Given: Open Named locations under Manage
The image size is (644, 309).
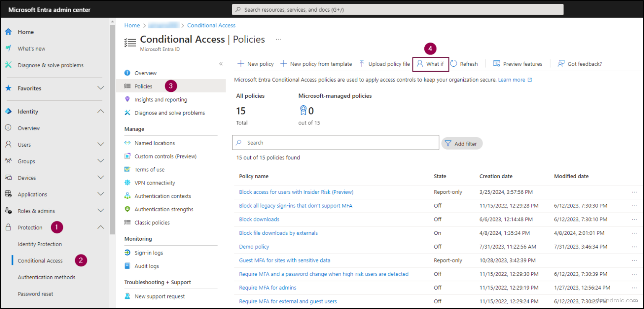Looking at the screenshot, I should [x=154, y=143].
